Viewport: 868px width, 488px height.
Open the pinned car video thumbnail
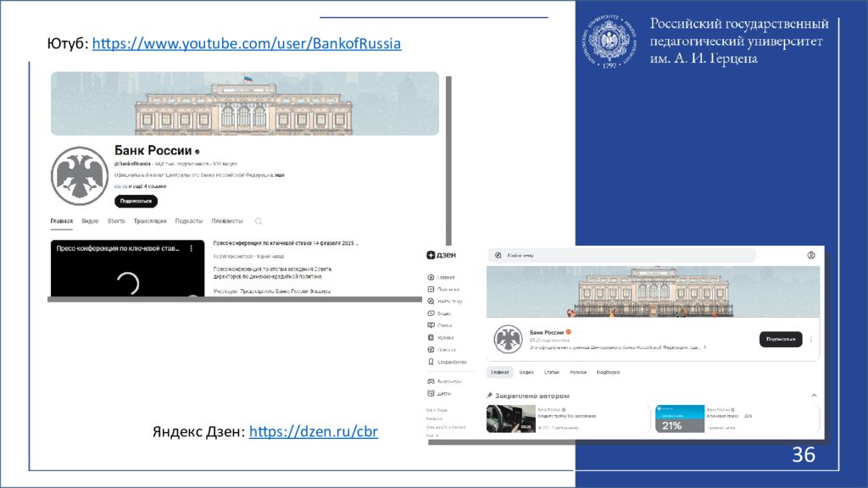(511, 419)
